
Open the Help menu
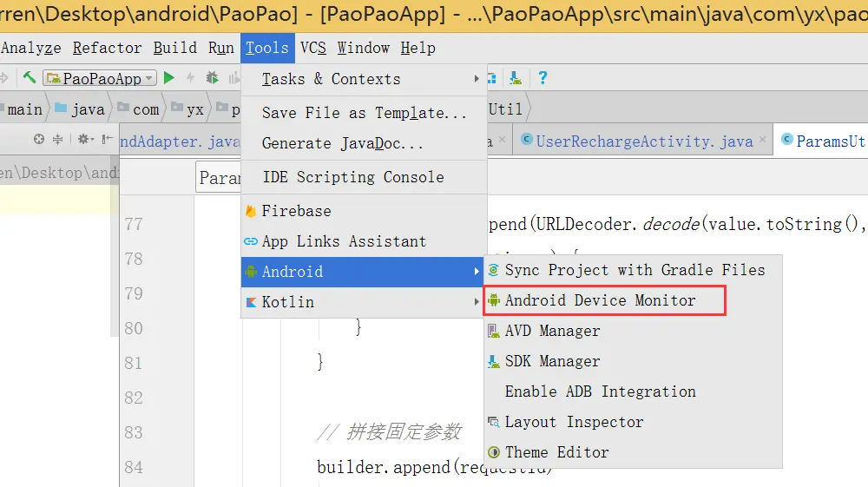point(418,48)
